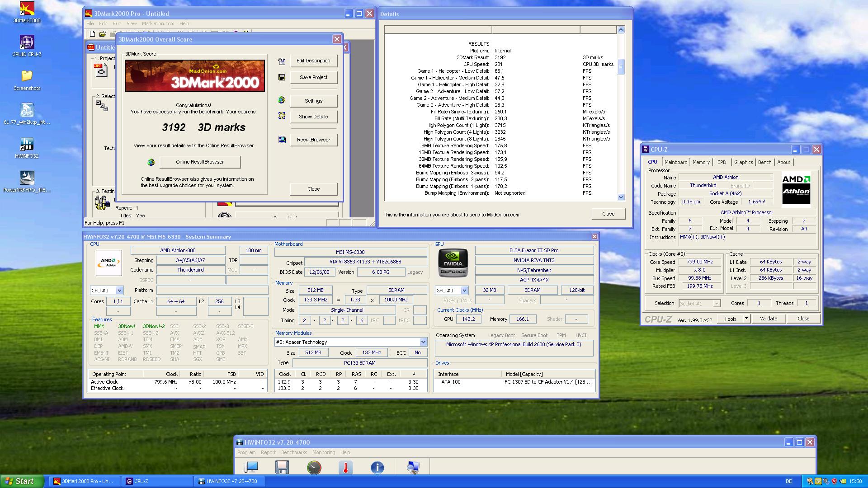This screenshot has width=868, height=488.
Task: Click the HWiNFO32 monitor with magnifier icon
Action: [x=413, y=467]
